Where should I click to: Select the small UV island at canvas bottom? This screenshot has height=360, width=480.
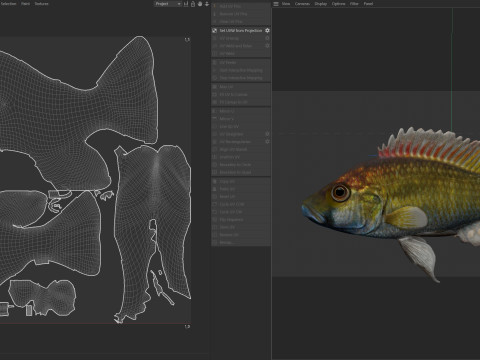(x=43, y=297)
